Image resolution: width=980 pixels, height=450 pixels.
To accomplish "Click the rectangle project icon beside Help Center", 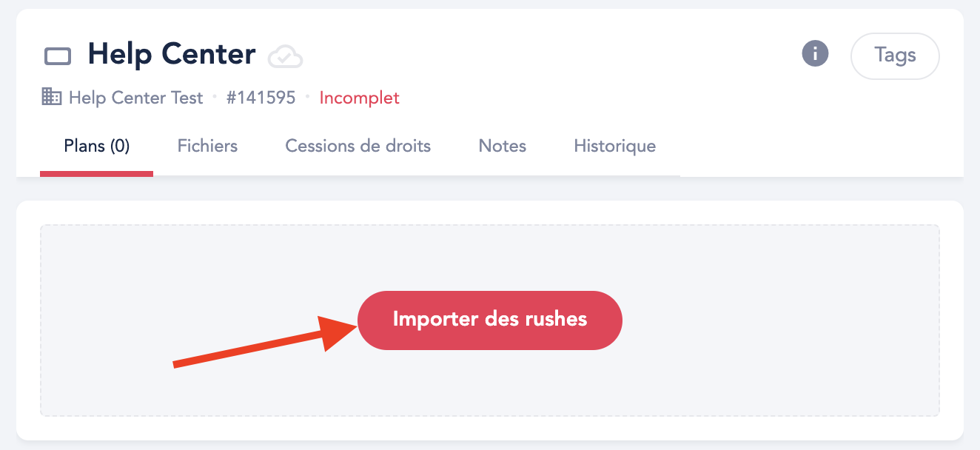I will [58, 56].
